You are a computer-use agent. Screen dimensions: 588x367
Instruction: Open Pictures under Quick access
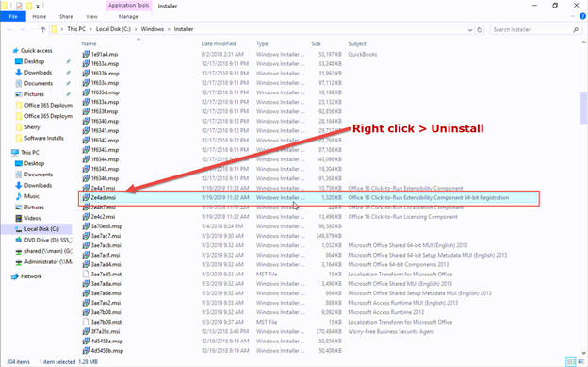click(x=34, y=94)
